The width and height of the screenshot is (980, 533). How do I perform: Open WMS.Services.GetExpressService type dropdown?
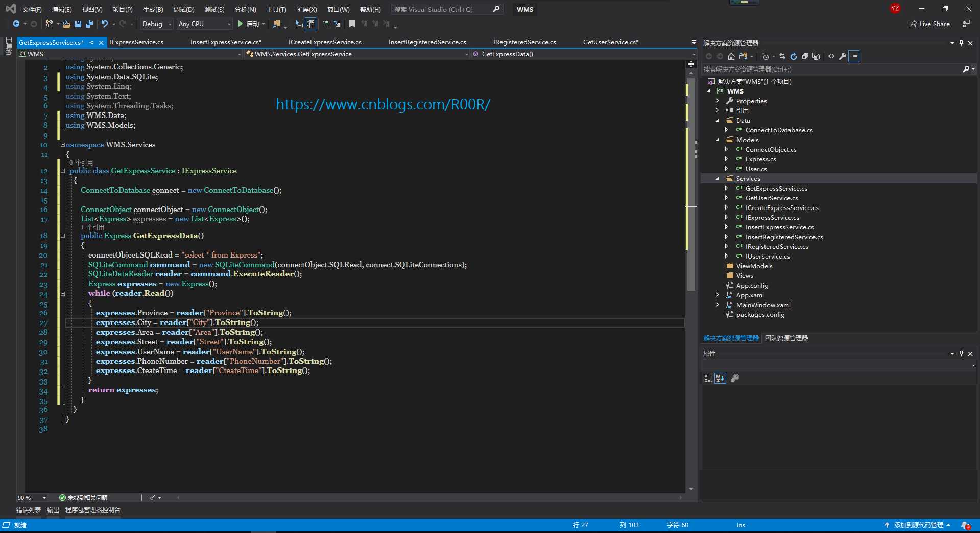356,54
